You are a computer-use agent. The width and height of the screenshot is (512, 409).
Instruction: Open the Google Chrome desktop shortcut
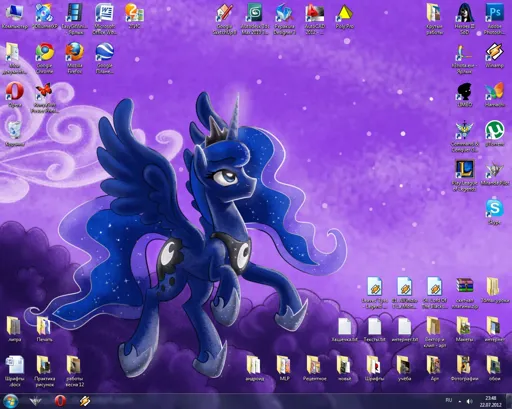(45, 58)
